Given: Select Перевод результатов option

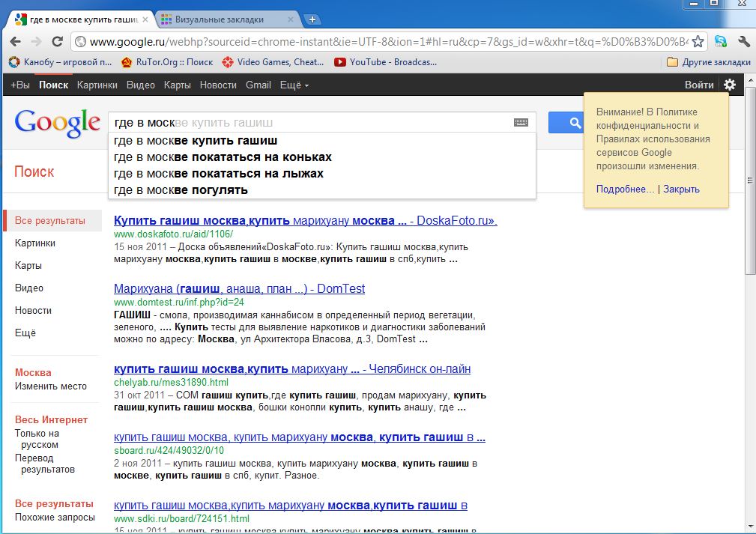Looking at the screenshot, I should (44, 464).
